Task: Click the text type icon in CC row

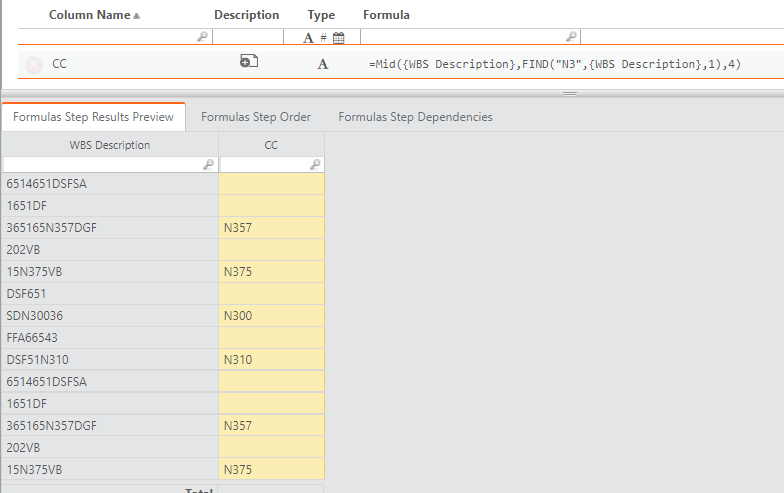Action: coord(322,64)
